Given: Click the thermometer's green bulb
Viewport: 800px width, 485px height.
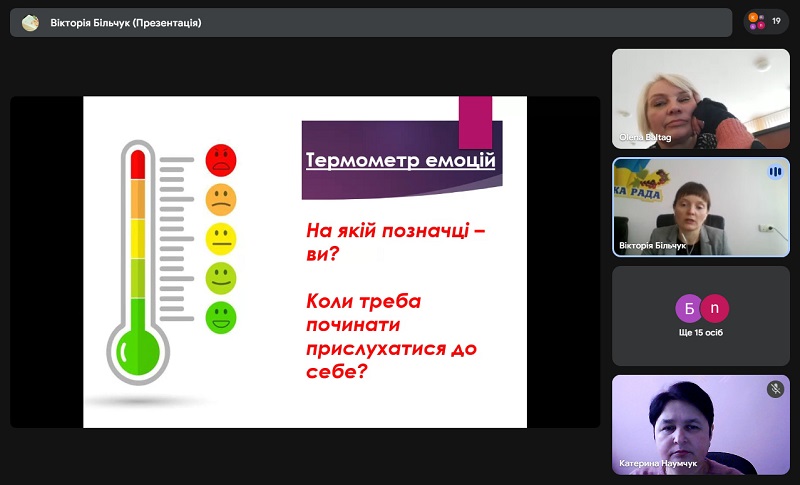Looking at the screenshot, I should coord(138,350).
